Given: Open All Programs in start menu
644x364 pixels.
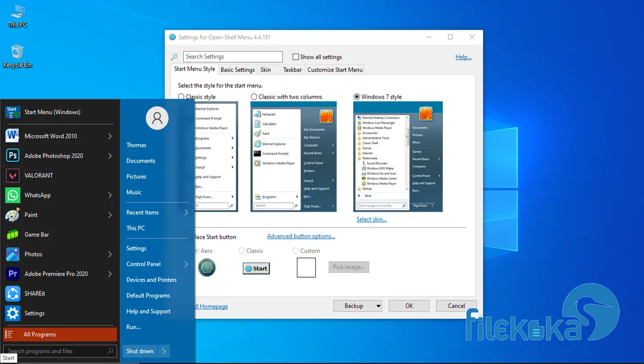Looking at the screenshot, I should click(60, 334).
